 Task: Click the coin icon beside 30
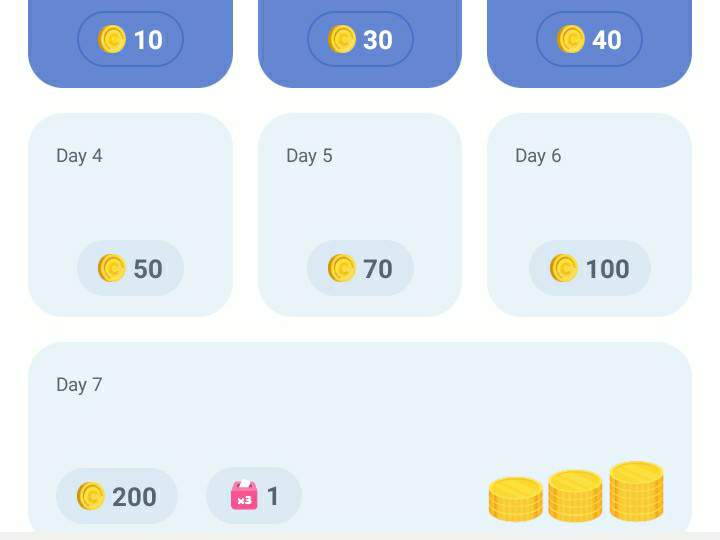click(342, 40)
